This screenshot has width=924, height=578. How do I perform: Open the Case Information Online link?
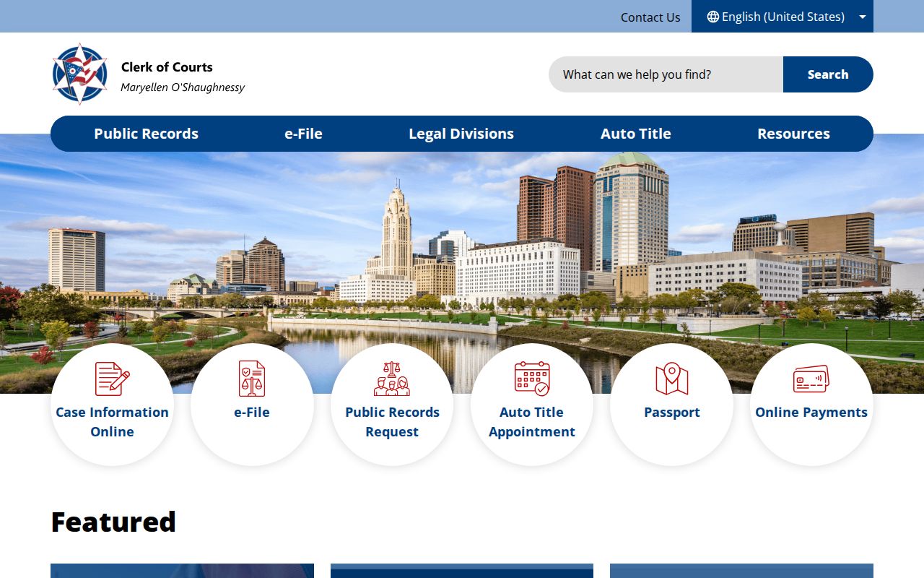(x=112, y=422)
